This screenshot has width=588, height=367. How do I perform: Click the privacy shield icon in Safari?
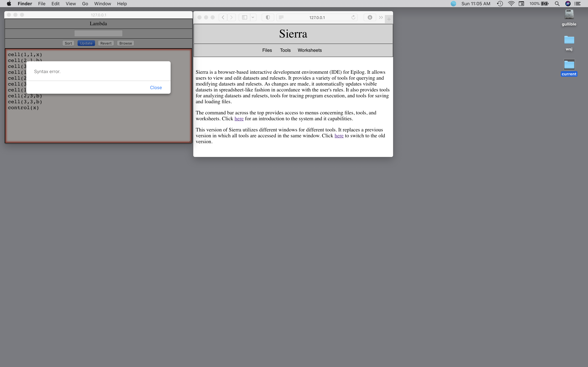268,18
